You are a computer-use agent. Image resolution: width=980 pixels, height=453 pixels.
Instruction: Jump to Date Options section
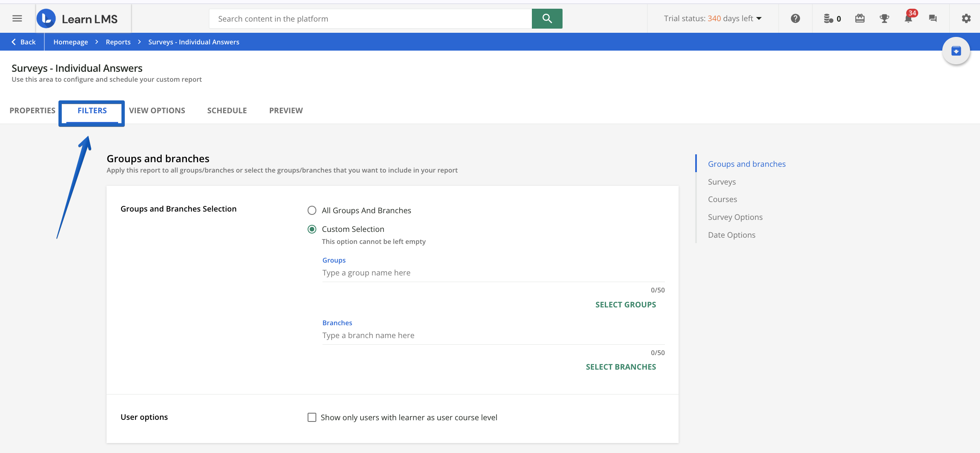coord(731,235)
